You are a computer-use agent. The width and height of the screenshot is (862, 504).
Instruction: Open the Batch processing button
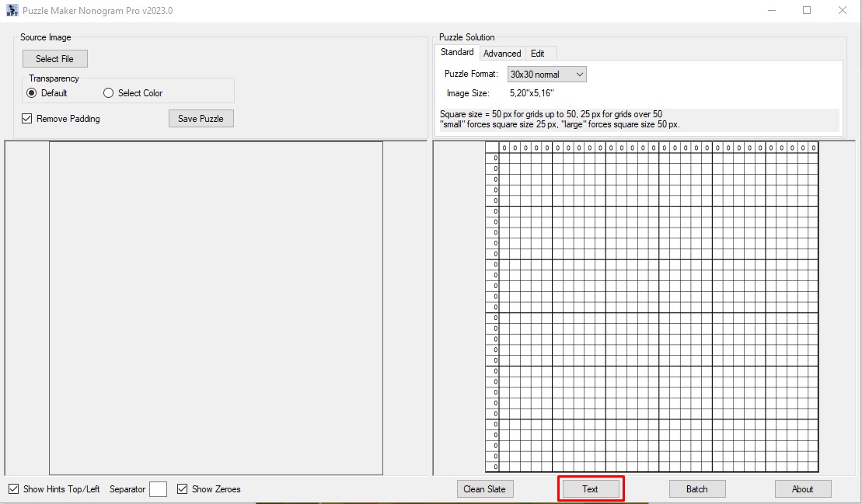[x=696, y=489]
